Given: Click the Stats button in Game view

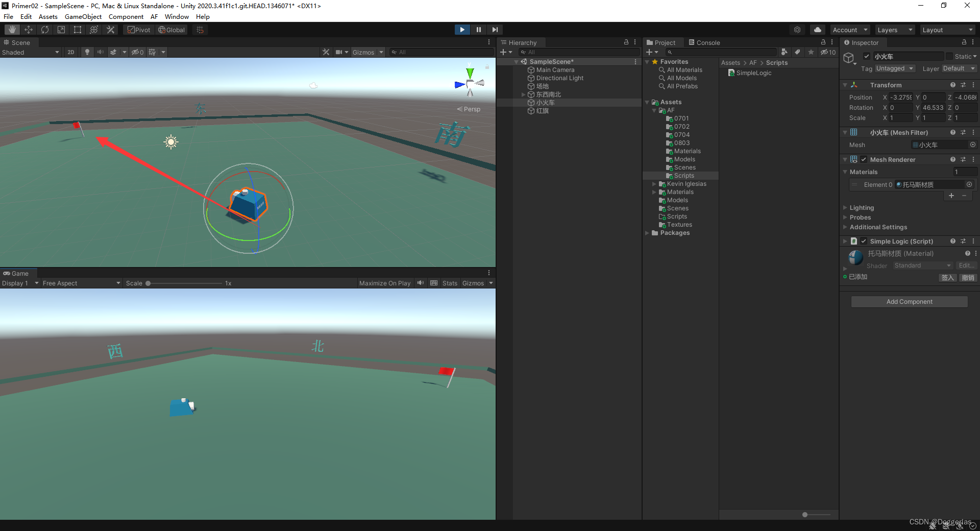Looking at the screenshot, I should pos(450,283).
